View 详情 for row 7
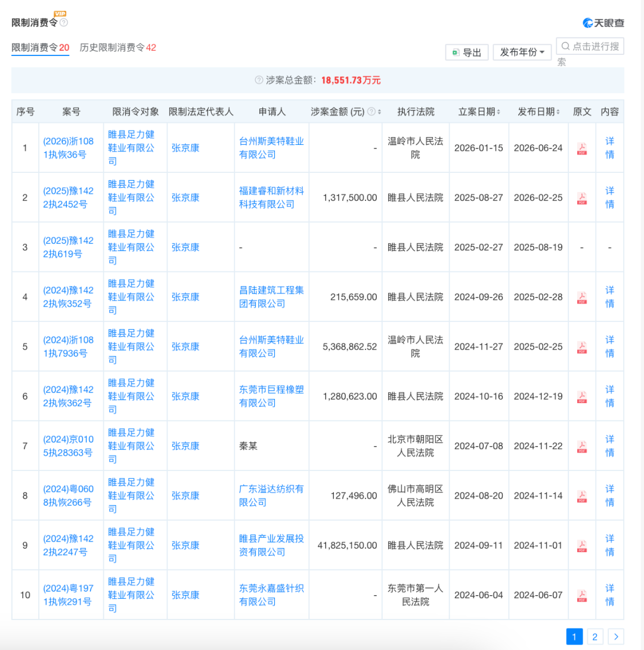 609,446
